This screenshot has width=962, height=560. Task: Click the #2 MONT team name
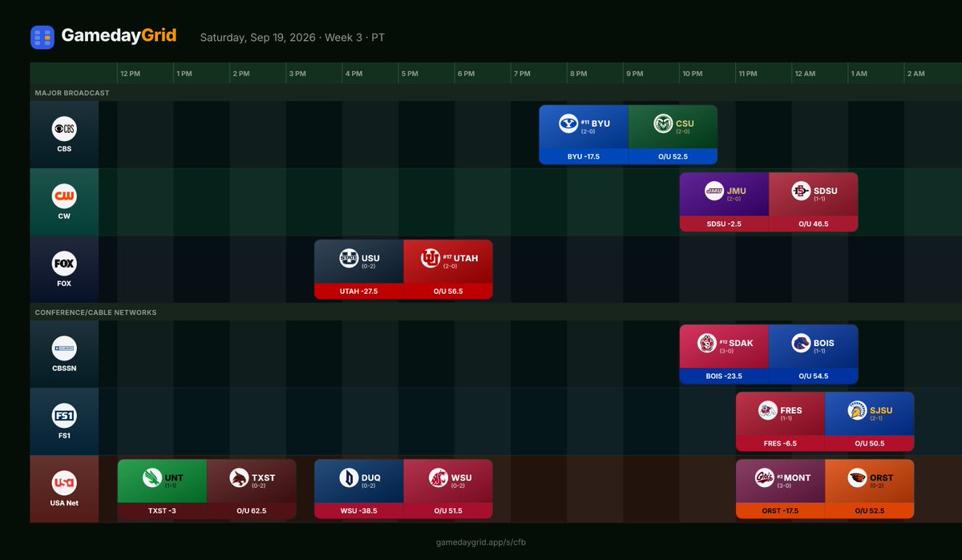[x=794, y=477]
